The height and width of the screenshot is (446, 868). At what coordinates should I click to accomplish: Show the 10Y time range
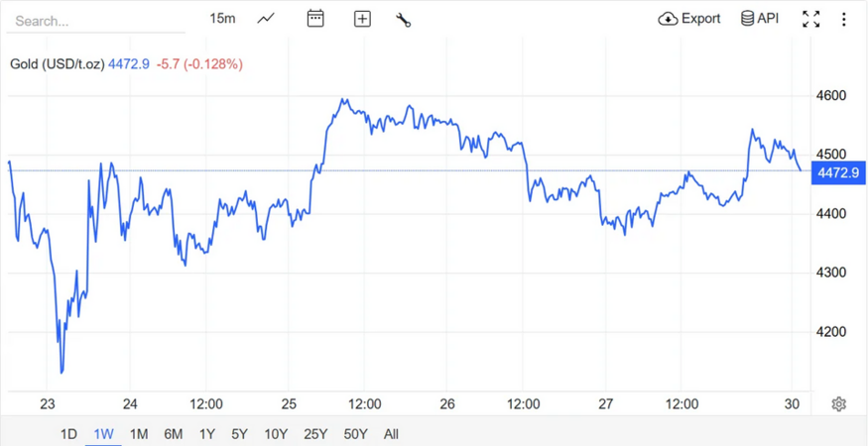[x=276, y=434]
